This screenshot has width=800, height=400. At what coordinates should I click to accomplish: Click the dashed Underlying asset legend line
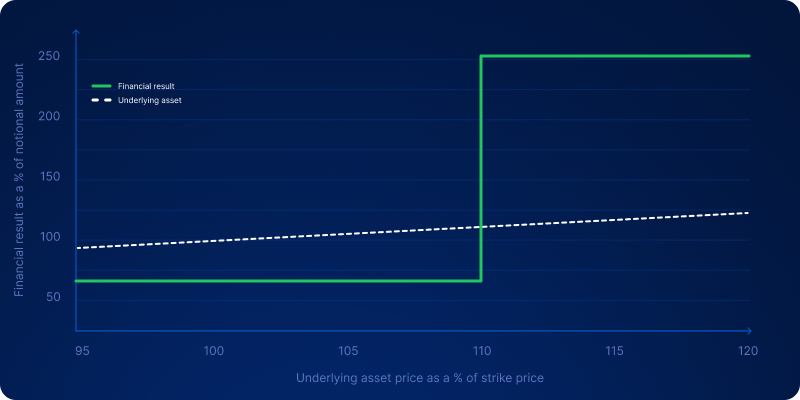pos(102,101)
